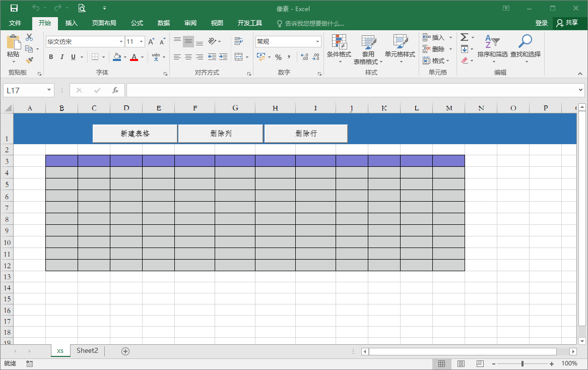Click the center alignment icon

(188, 57)
